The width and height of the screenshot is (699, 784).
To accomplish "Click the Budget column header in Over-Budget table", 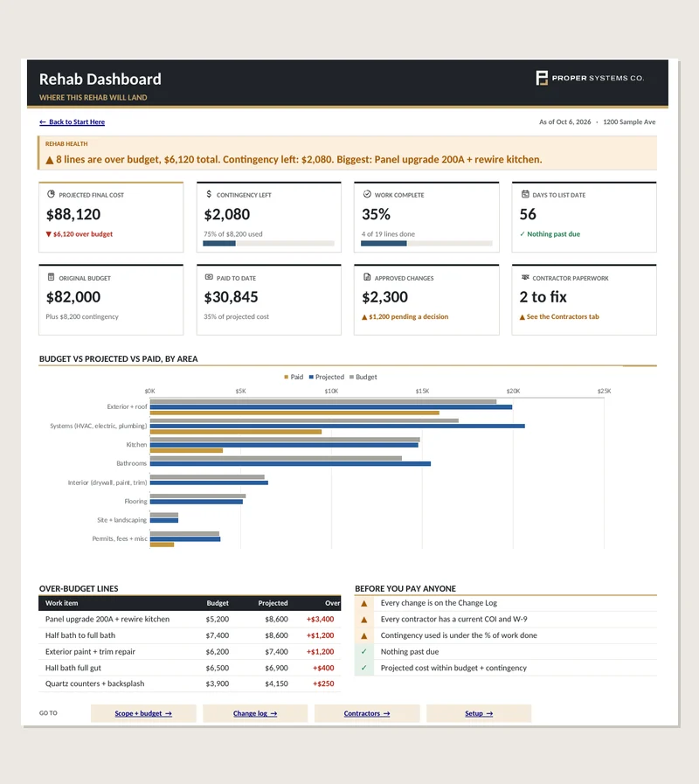I will (x=218, y=603).
